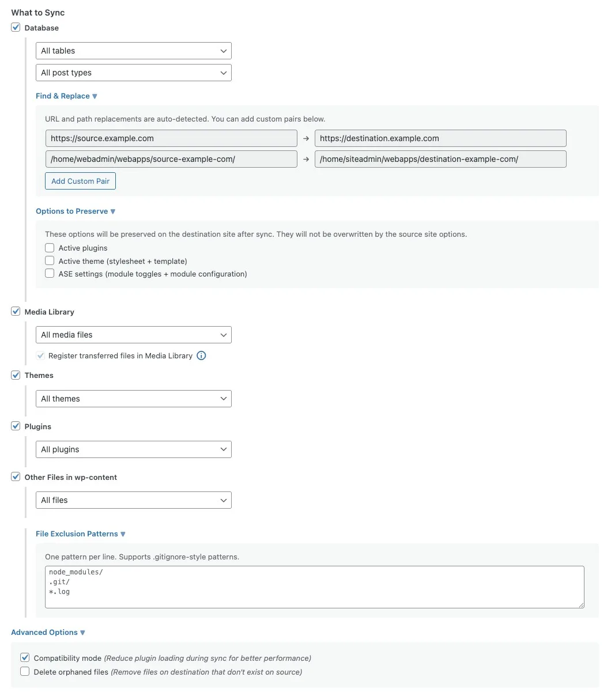Collapse the Advanced Options section
611x700 pixels.
[48, 633]
